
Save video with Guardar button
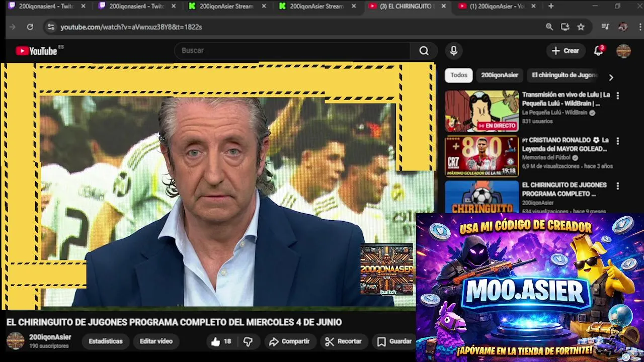point(394,341)
